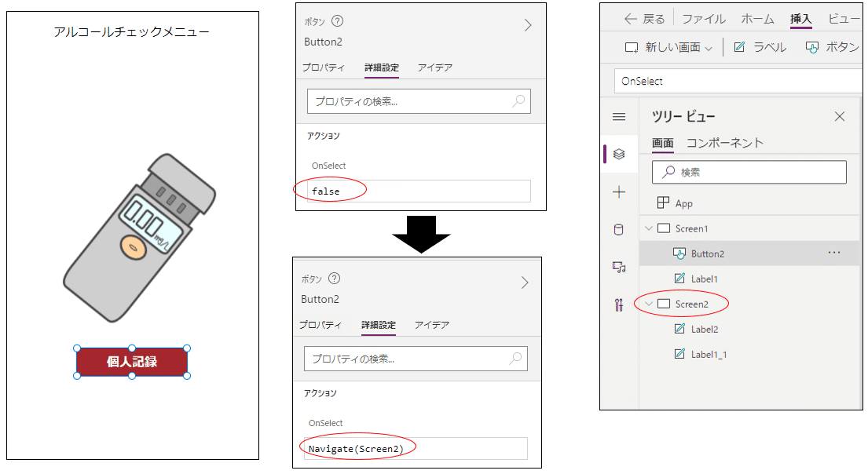Expand the 新しい画面 dropdown arrow
This screenshot has width=868, height=474.
point(709,49)
